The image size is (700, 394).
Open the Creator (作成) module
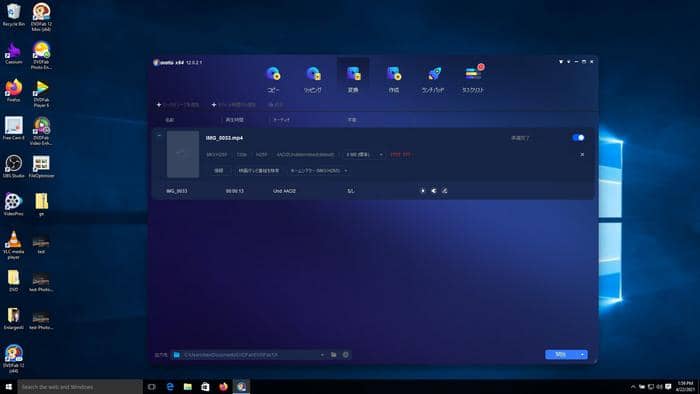click(x=393, y=79)
